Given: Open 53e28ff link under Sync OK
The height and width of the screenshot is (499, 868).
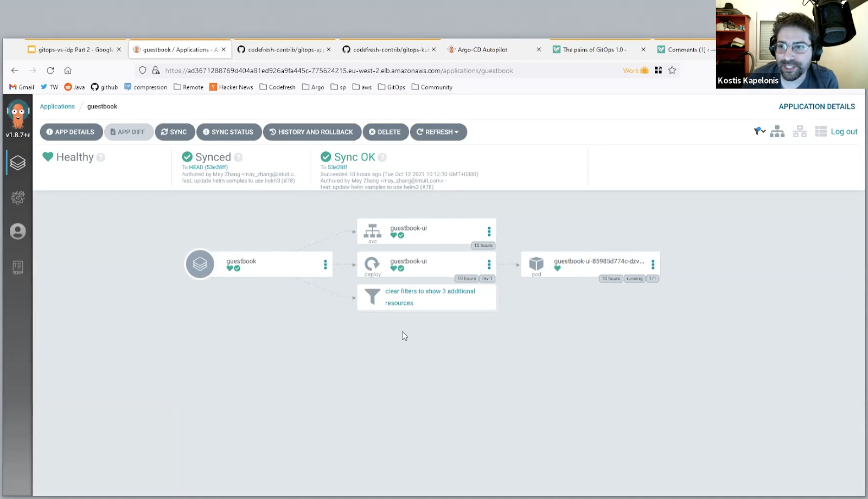Looking at the screenshot, I should [x=337, y=167].
